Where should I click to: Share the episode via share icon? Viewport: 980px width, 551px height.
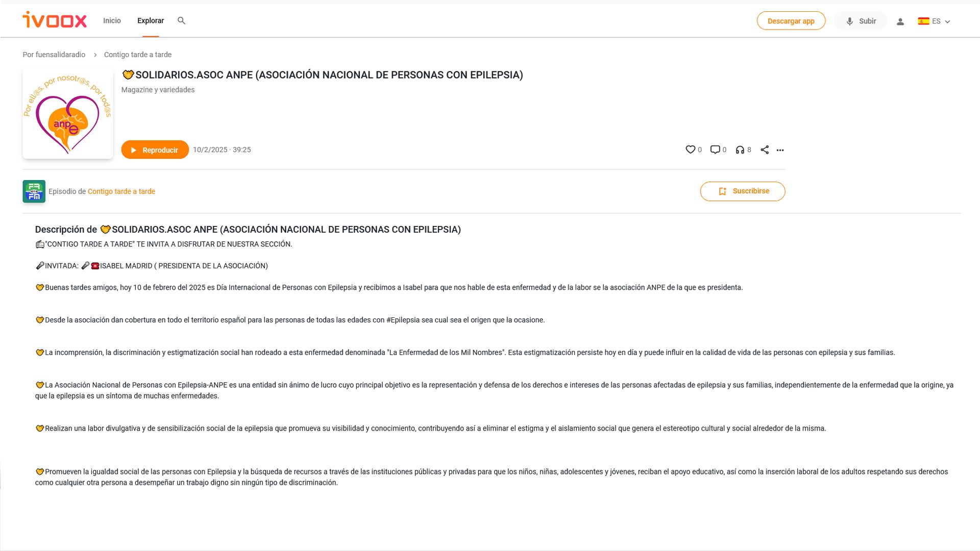point(765,149)
